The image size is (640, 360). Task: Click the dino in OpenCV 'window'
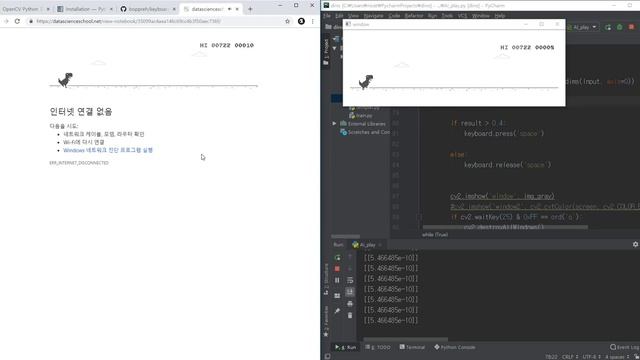(x=366, y=82)
